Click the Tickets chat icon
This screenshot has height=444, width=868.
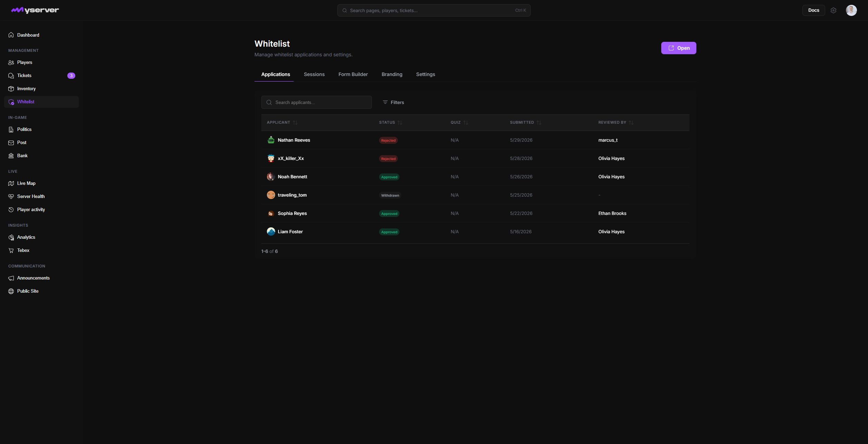point(11,76)
